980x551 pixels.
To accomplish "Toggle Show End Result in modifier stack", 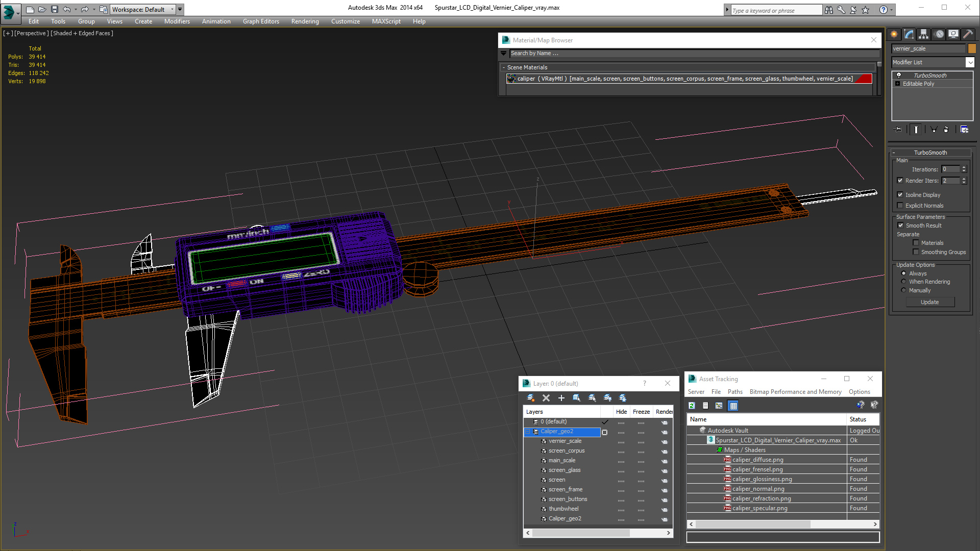I will pyautogui.click(x=916, y=130).
